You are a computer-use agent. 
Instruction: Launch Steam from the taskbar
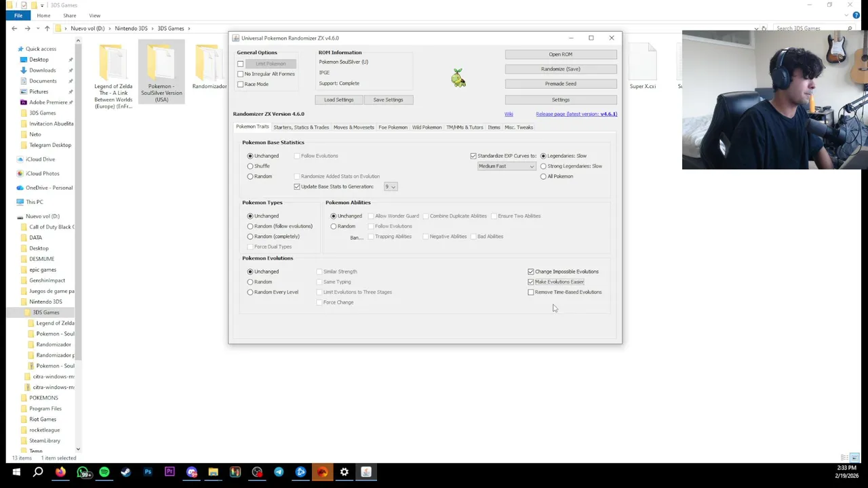126,472
